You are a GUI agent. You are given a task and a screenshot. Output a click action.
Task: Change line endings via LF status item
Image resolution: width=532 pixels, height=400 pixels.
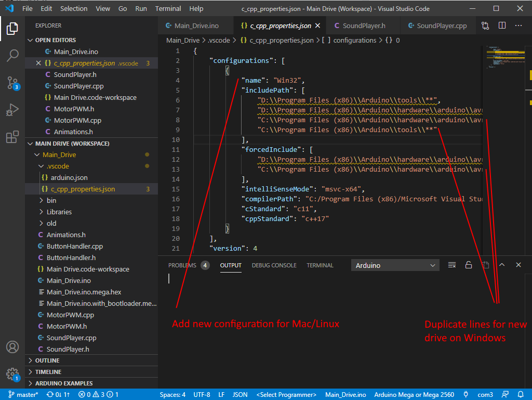tap(221, 395)
